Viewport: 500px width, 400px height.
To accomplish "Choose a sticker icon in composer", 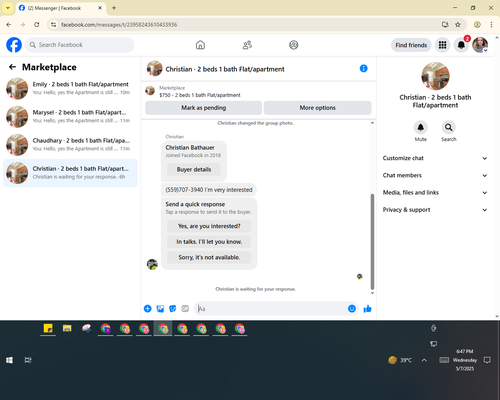I will click(x=173, y=309).
